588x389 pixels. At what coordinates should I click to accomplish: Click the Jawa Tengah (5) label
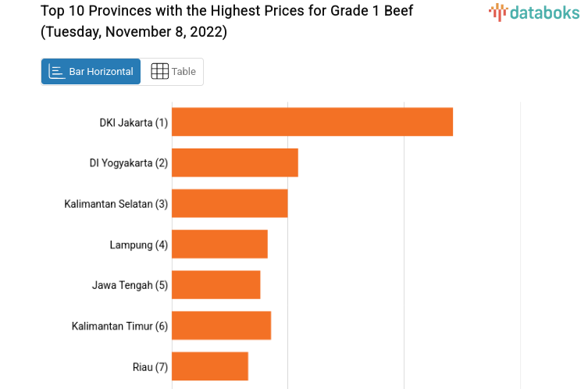(130, 285)
